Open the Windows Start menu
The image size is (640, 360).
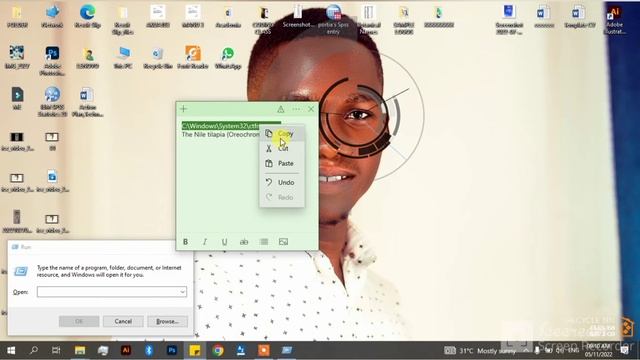coord(11,350)
